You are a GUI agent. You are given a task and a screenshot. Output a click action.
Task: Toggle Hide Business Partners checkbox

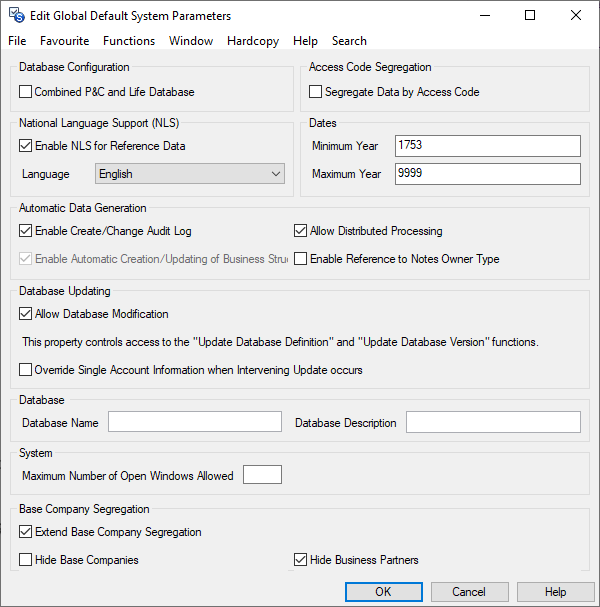pos(301,560)
